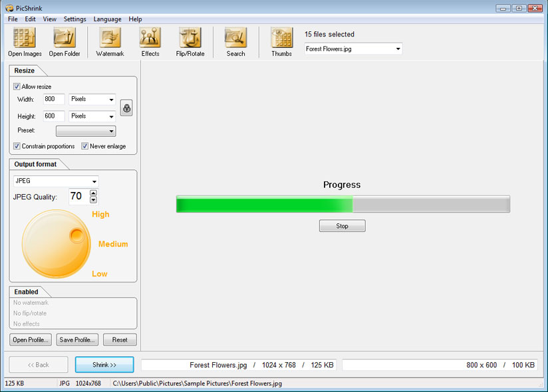
Task: Click the Reset button
Action: point(120,340)
